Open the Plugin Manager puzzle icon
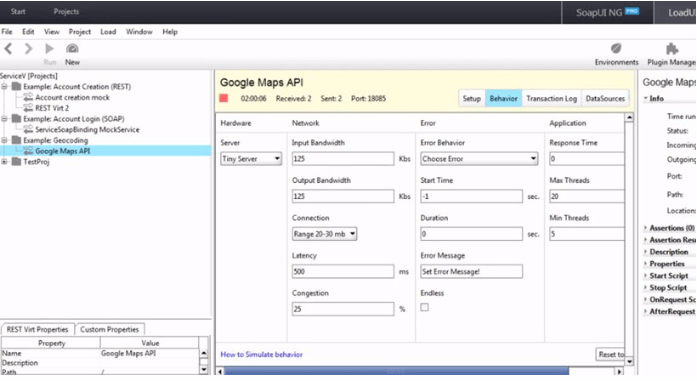 672,48
